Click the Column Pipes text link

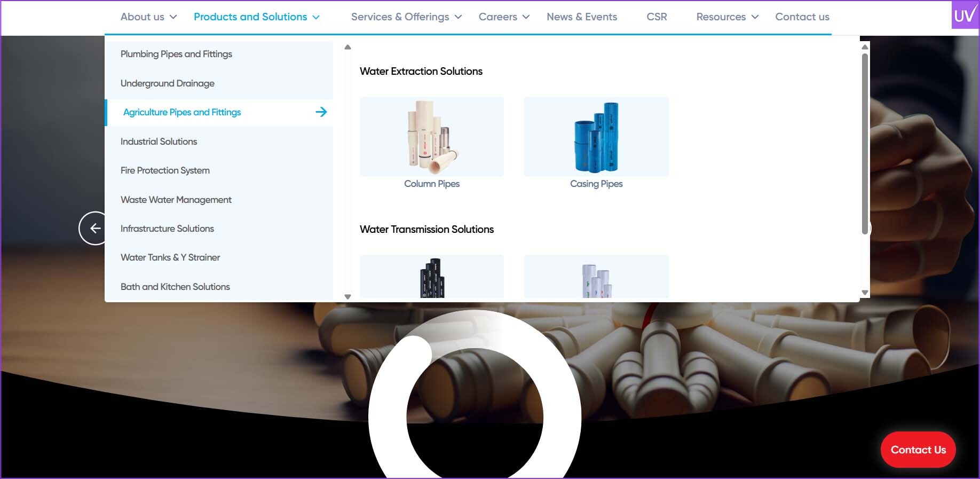432,184
